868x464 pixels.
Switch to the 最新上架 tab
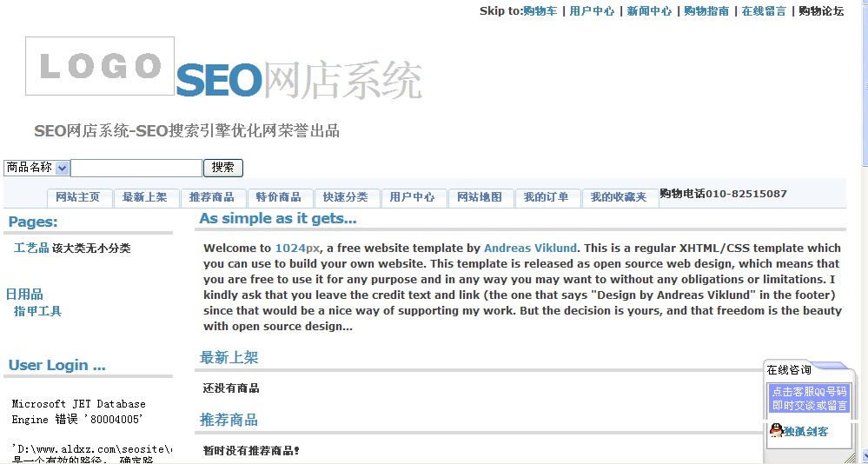[x=147, y=197]
